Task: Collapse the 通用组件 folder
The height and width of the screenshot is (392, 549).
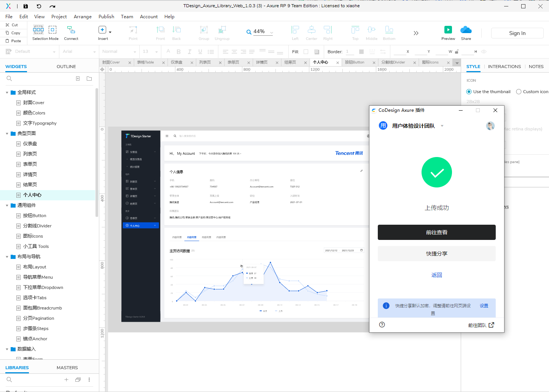Action: [7, 205]
